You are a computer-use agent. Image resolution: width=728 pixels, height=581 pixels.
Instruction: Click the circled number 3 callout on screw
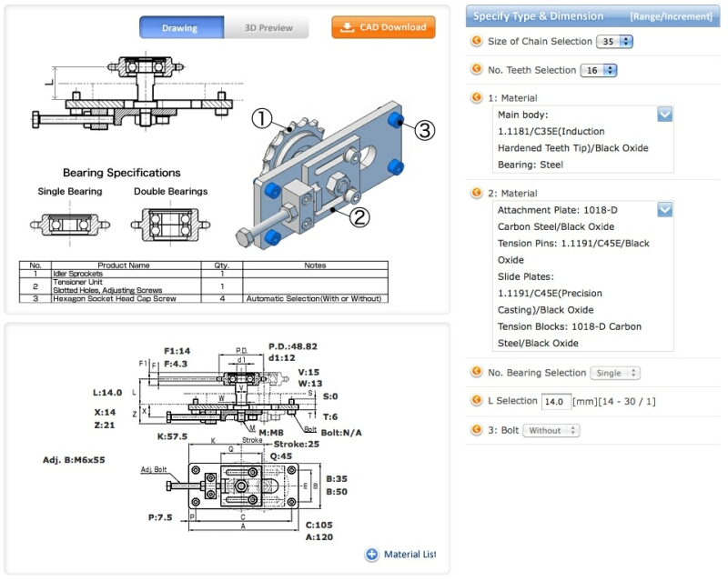[x=425, y=130]
